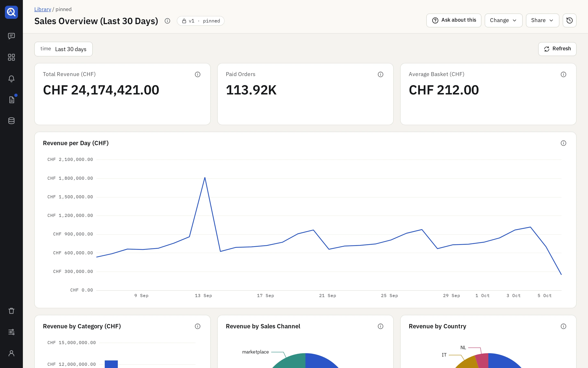Click the NL label in the Revenue by Country chart
The image size is (588, 368).
[x=463, y=348]
